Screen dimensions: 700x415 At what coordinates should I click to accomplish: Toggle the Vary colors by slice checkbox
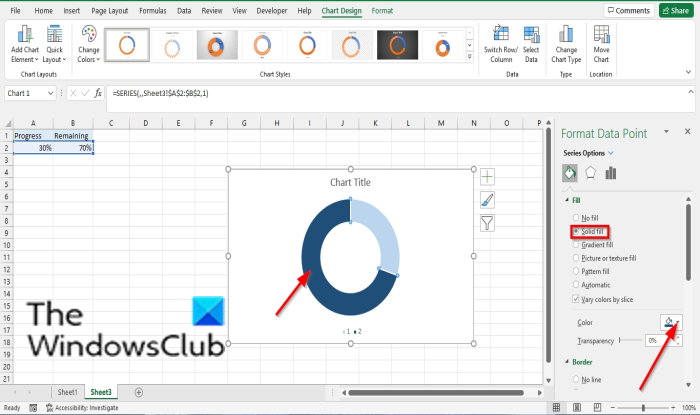[576, 299]
